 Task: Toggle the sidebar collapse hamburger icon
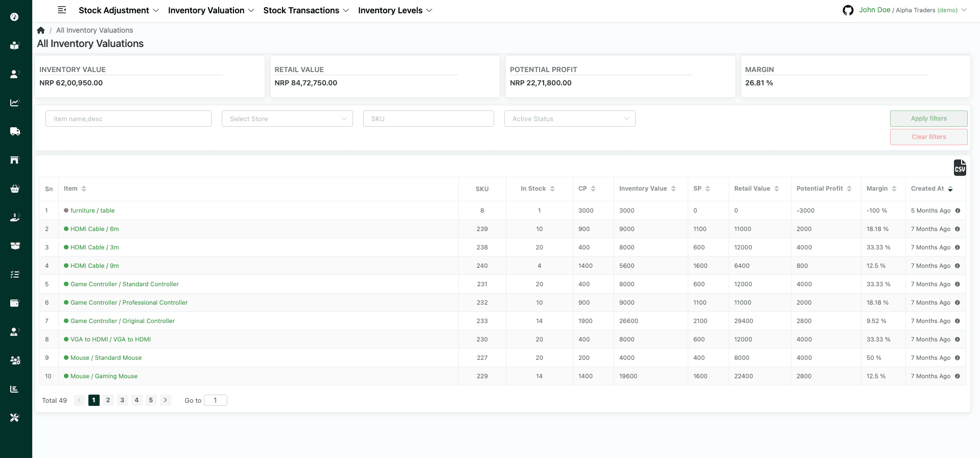click(62, 10)
